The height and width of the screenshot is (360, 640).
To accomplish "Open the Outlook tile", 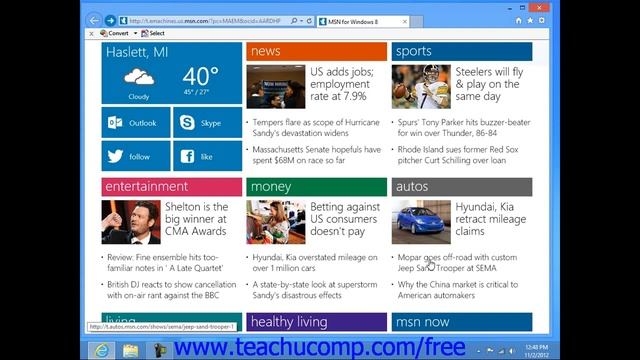I will click(136, 122).
